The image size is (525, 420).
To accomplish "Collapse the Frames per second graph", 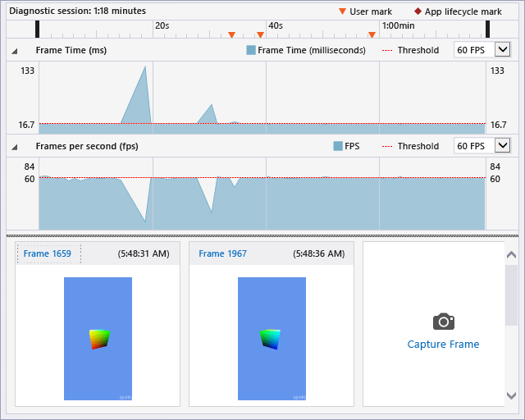I will tap(15, 148).
